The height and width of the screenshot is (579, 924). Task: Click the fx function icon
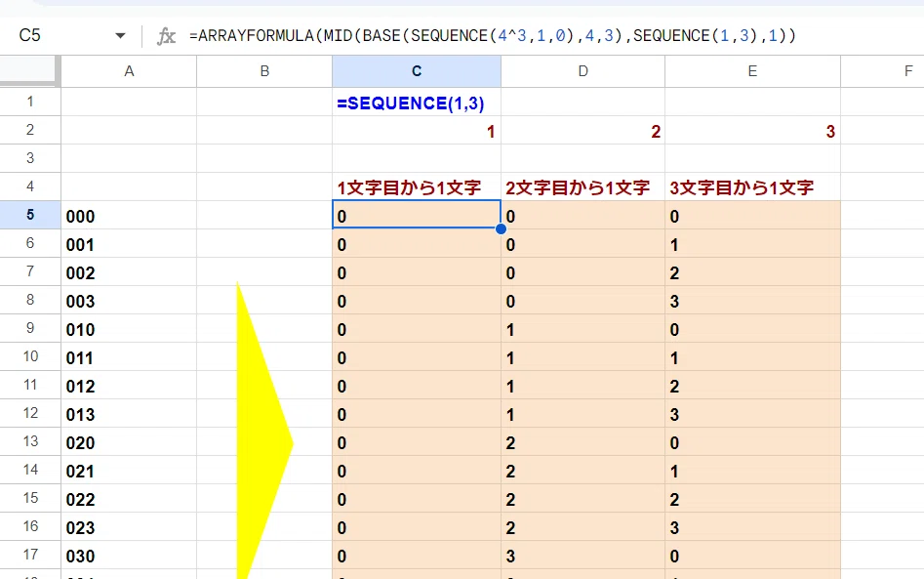pos(166,36)
